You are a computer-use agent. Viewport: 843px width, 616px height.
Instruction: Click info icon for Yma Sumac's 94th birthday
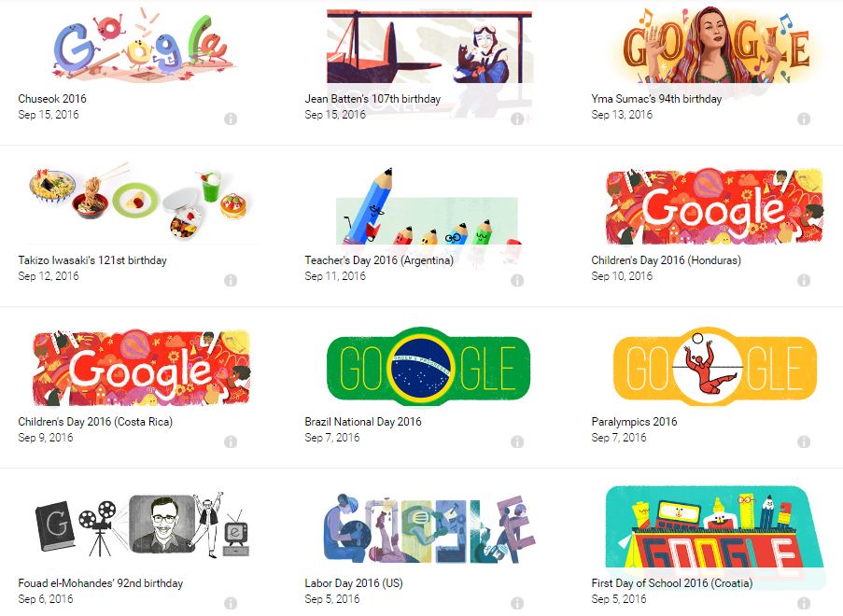[x=804, y=119]
